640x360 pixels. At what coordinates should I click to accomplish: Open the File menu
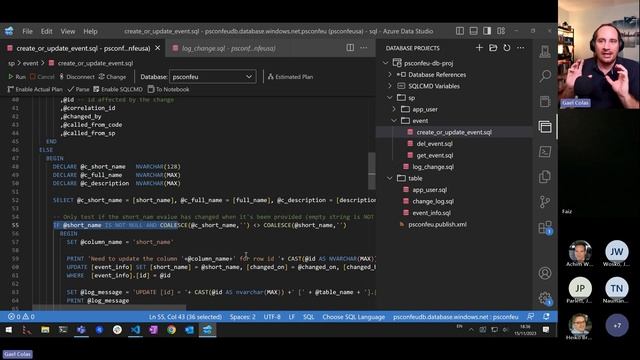pos(27,31)
